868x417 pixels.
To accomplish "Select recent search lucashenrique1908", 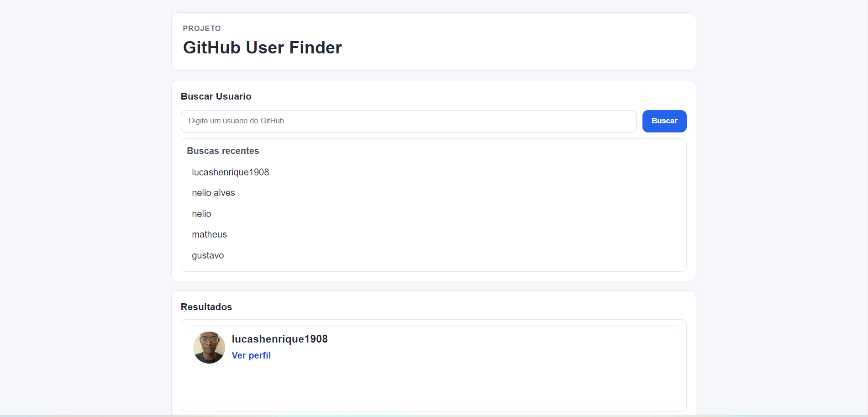I will (x=230, y=172).
